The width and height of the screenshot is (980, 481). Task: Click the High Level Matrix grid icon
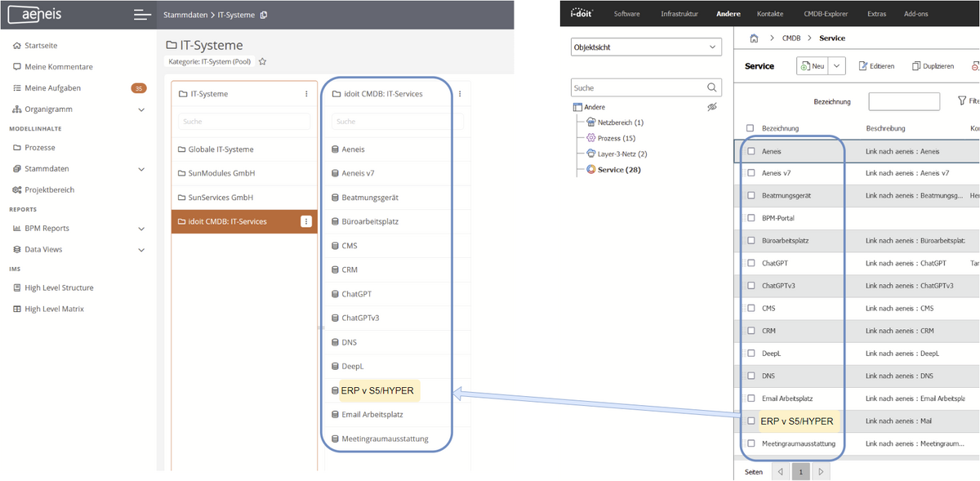tap(17, 309)
